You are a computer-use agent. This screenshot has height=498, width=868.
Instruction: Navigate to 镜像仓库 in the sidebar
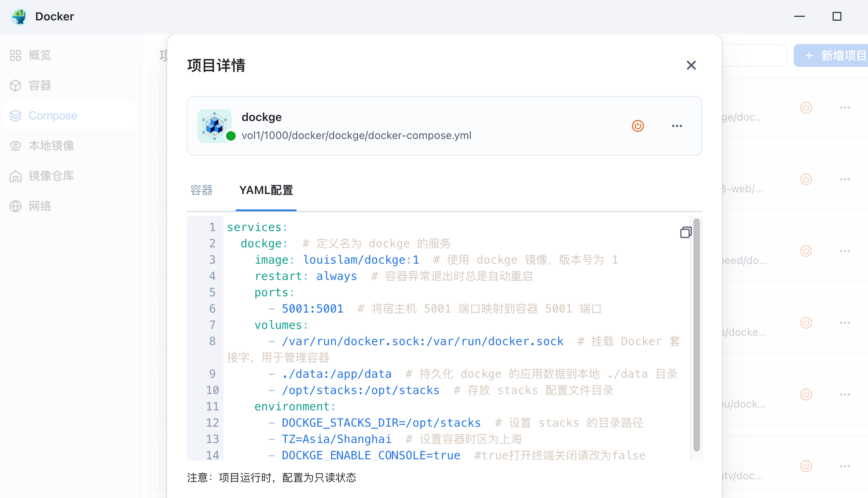[x=51, y=176]
